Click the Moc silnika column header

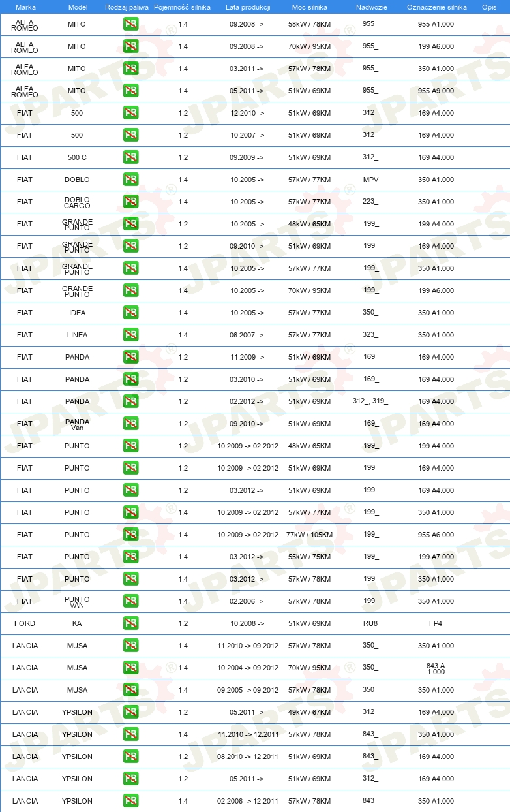point(309,7)
